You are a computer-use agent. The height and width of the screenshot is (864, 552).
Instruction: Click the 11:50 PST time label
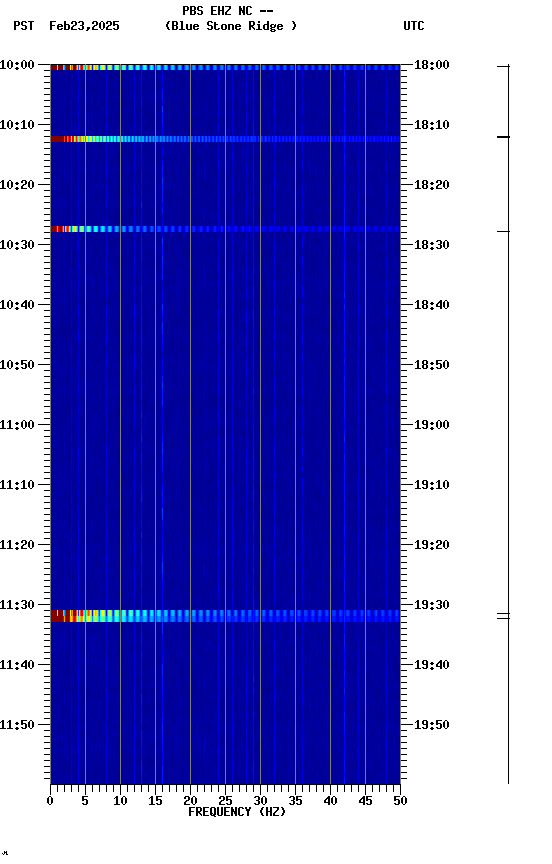click(x=17, y=725)
